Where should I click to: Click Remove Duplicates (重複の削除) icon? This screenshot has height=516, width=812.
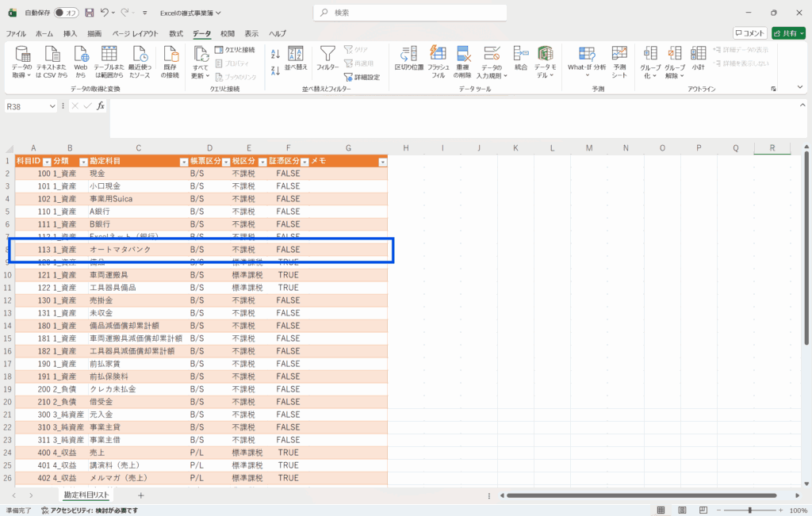(465, 59)
